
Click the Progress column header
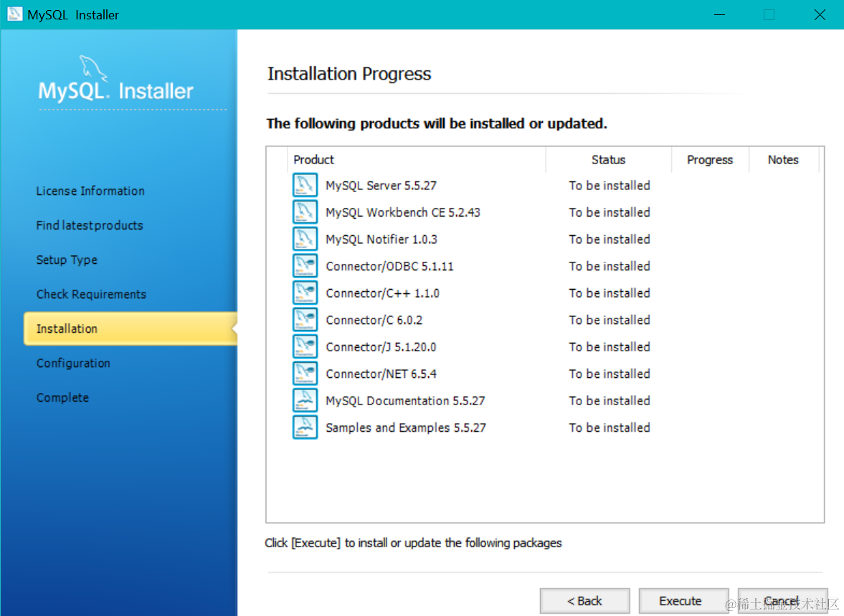tap(710, 160)
